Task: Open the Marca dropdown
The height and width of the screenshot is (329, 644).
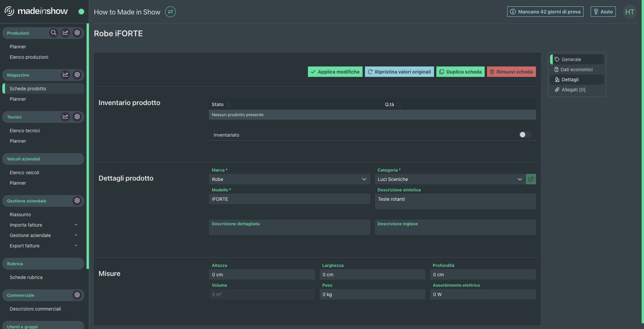Action: [x=289, y=179]
